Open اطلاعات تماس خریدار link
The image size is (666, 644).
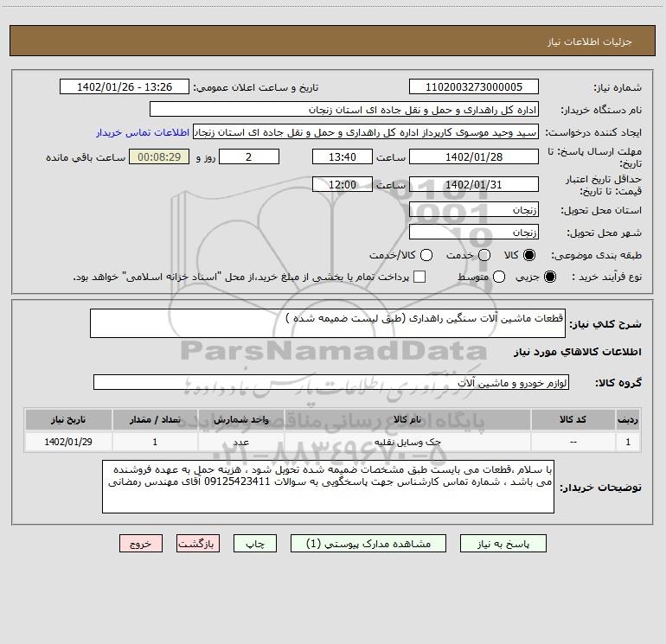point(143,132)
